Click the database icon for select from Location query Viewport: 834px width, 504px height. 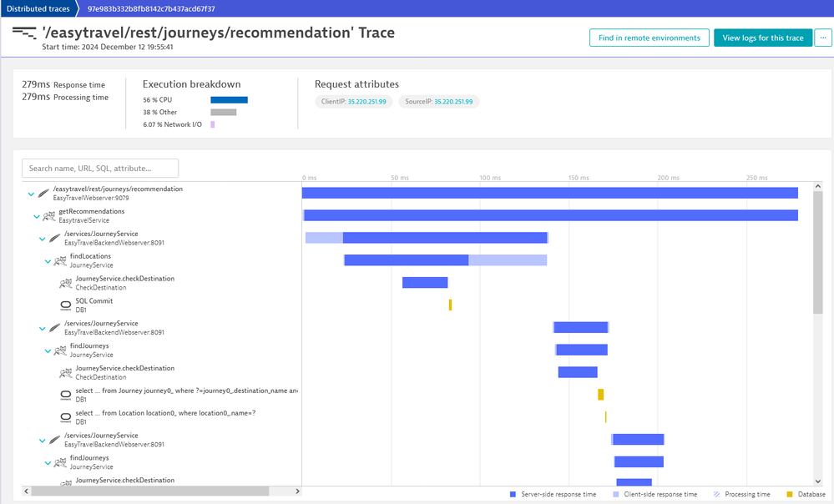click(66, 417)
